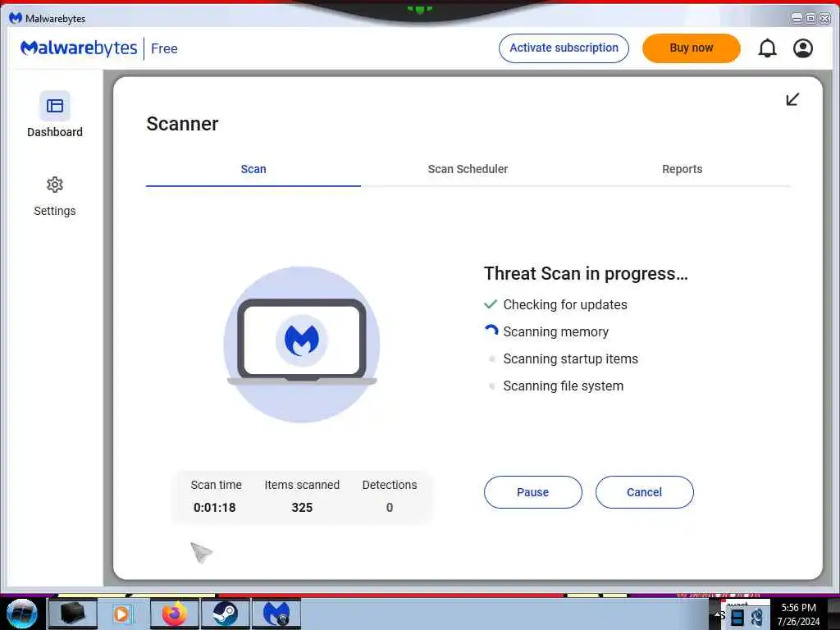Open the Firefox taskbar icon

(x=175, y=614)
